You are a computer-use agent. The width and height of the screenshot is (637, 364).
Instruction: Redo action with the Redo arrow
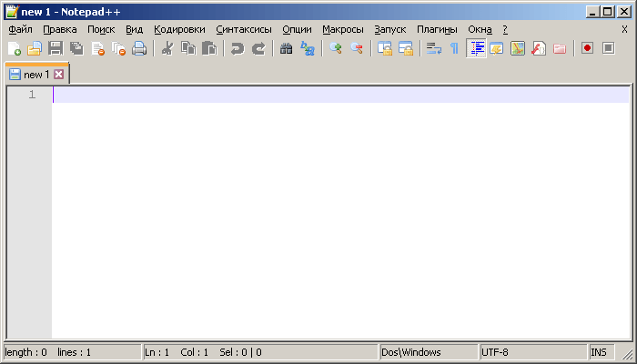pyautogui.click(x=258, y=48)
